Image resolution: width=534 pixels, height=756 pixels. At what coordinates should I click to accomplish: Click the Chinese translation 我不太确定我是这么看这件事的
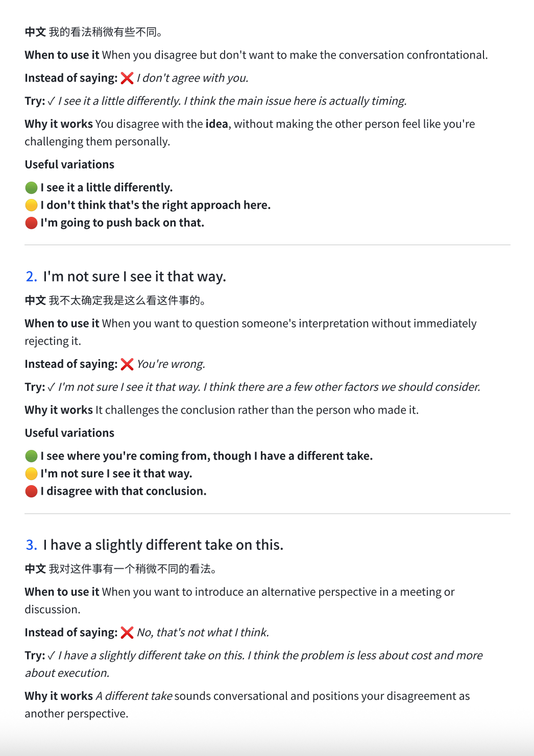point(127,300)
